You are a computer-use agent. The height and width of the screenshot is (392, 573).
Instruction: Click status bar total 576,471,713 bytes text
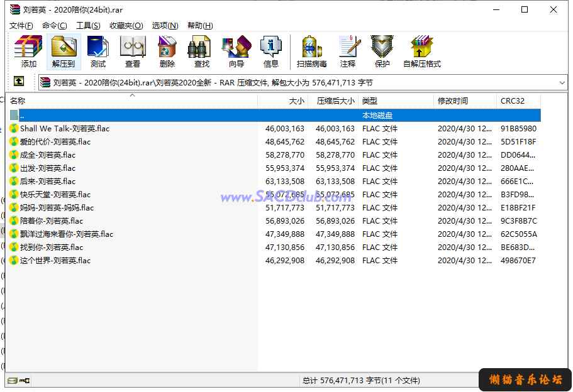pos(361,381)
